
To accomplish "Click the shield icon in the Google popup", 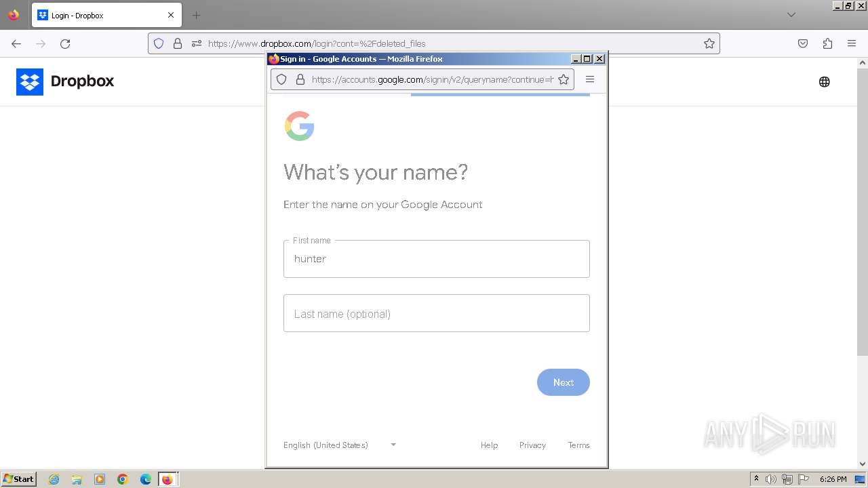I will tap(281, 79).
